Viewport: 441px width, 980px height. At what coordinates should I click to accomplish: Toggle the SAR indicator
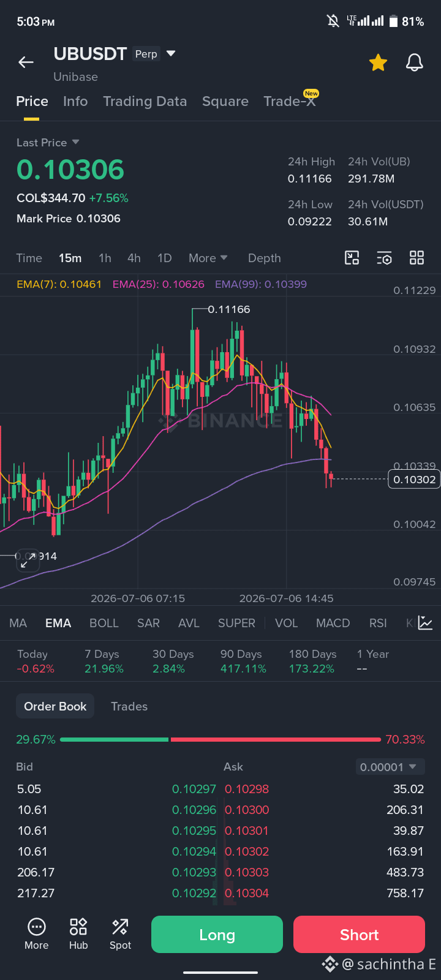tap(148, 623)
